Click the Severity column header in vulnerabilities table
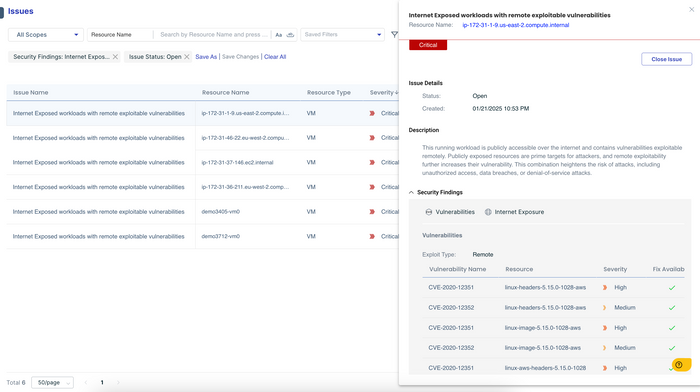This screenshot has width=700, height=392. pyautogui.click(x=615, y=269)
